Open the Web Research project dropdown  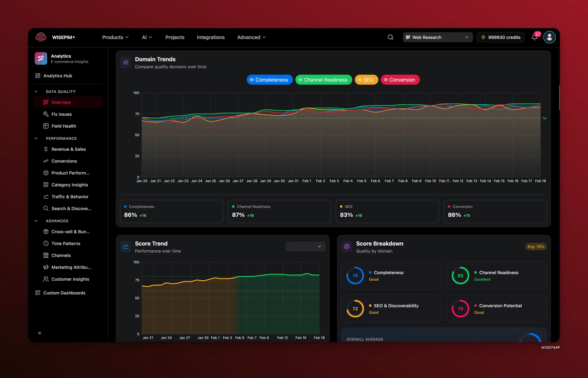(x=438, y=37)
